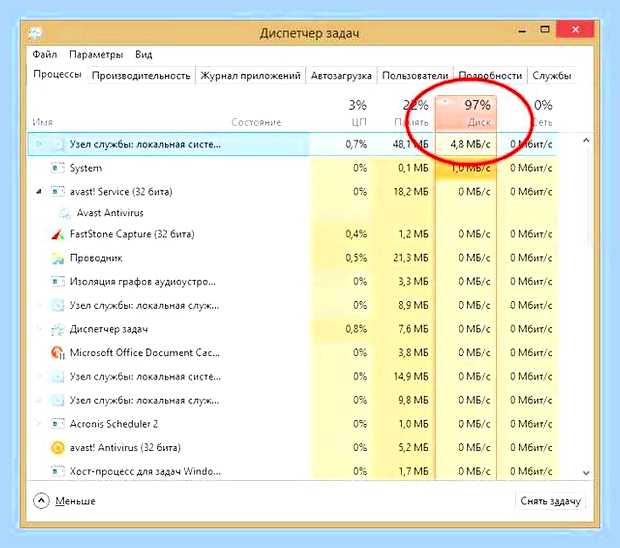Select the FastStone Capture (32 бита) row
The image size is (620, 548).
point(293,234)
